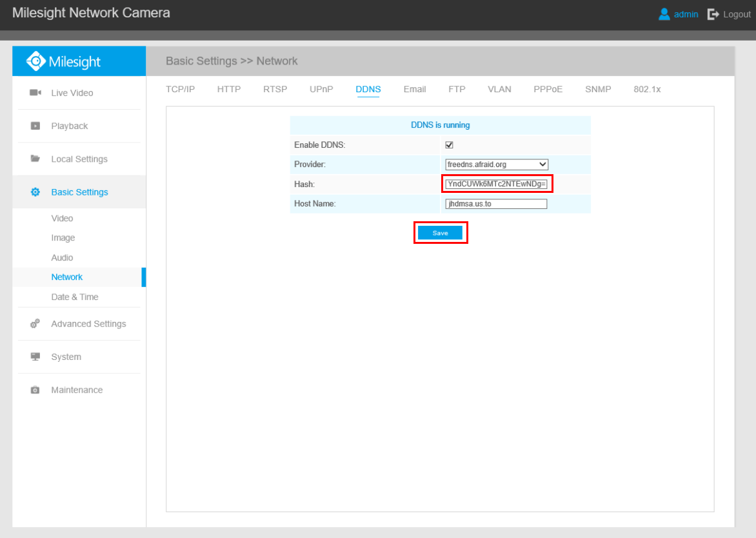Image resolution: width=756 pixels, height=538 pixels.
Task: Switch to the SNMP tab
Action: pos(599,89)
